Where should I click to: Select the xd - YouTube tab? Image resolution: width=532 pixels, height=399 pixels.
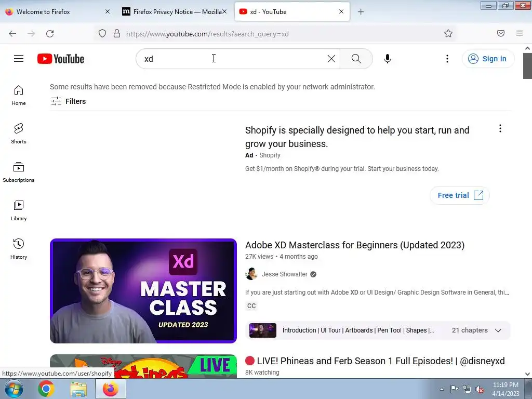tap(292, 12)
